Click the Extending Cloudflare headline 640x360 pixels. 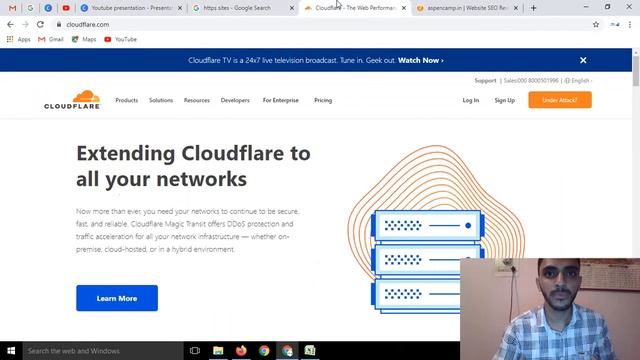point(193,166)
